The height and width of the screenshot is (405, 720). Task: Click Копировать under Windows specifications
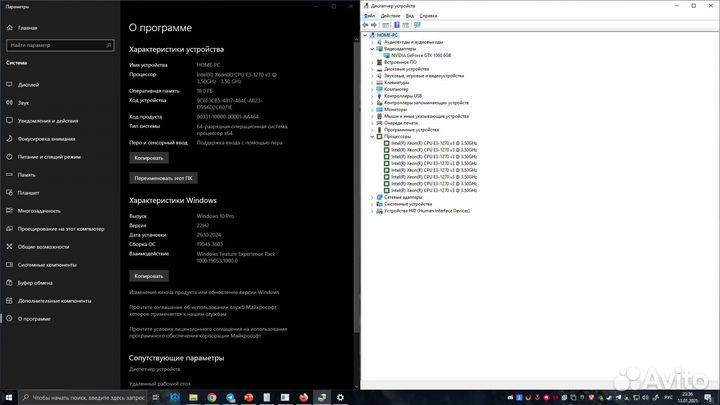(x=149, y=276)
